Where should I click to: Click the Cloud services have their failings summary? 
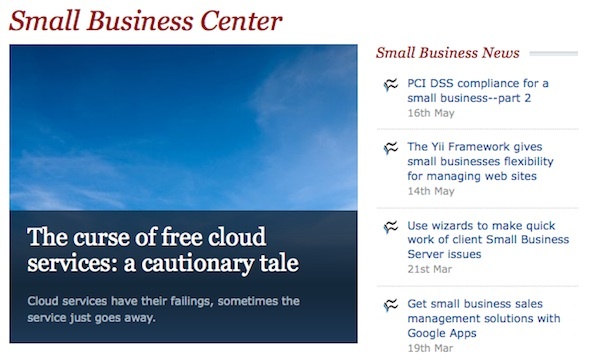coord(164,309)
